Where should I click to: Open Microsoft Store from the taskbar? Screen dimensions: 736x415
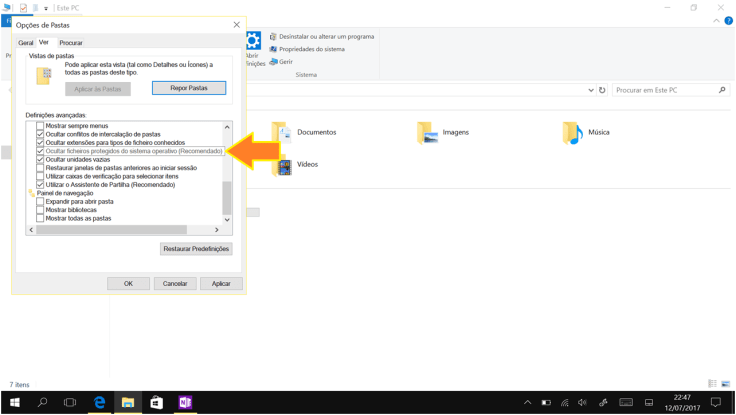pos(156,402)
